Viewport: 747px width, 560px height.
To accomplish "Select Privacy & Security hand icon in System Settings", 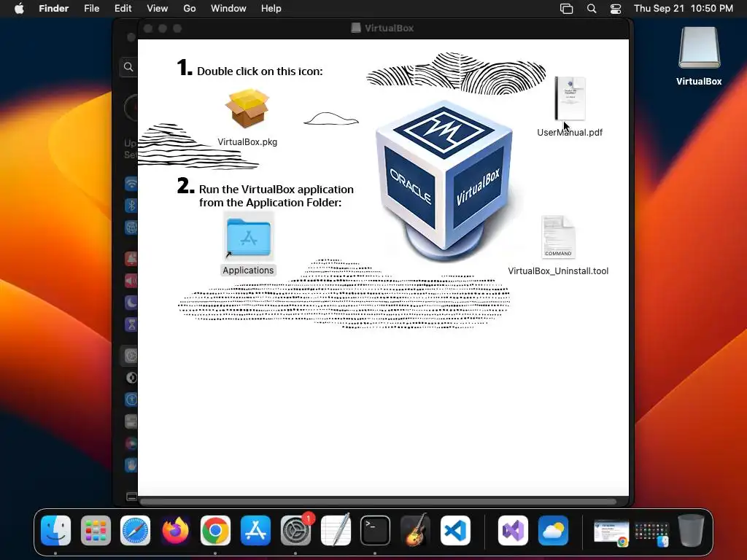I will click(x=131, y=465).
